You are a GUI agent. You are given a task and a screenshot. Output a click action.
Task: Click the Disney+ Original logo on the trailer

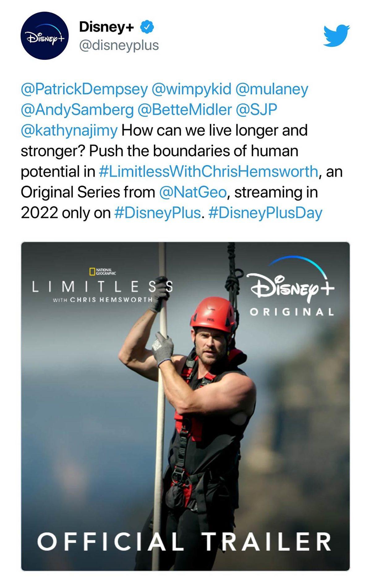tap(292, 286)
